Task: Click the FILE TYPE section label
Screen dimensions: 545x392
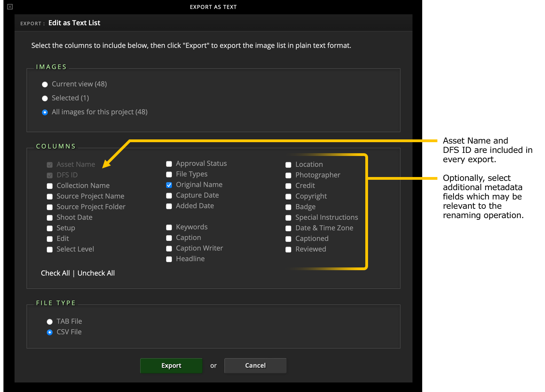Action: 56,303
